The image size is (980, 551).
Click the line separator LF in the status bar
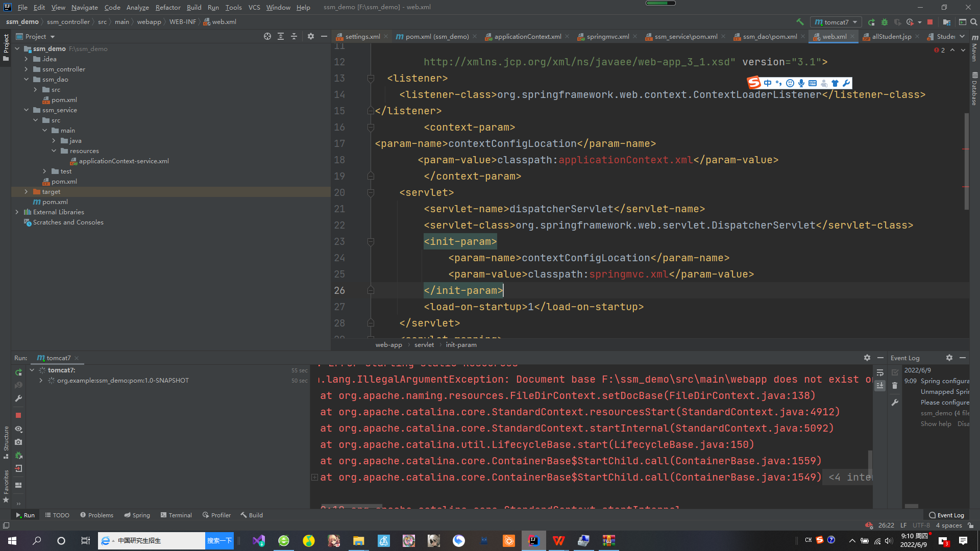coord(903,525)
